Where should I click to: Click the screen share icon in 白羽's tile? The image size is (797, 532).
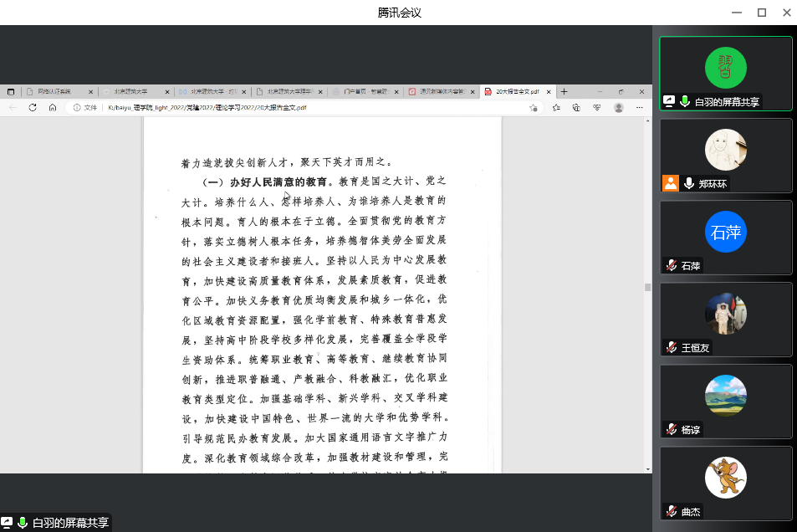pyautogui.click(x=669, y=101)
